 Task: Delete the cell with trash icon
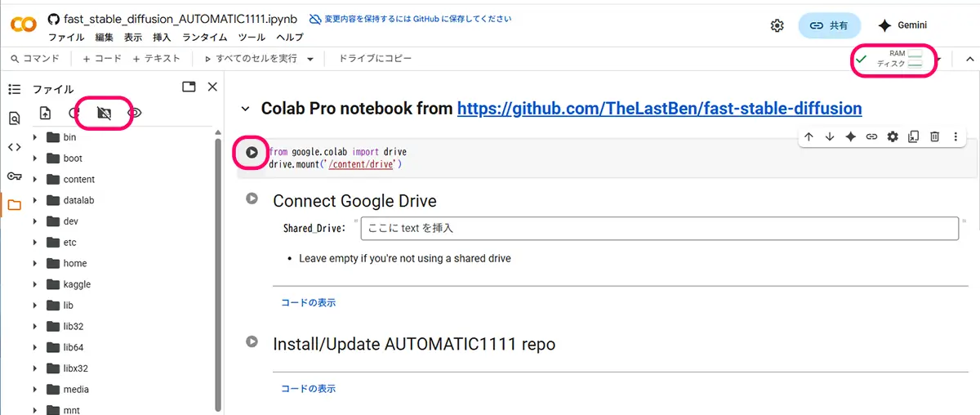pos(935,137)
